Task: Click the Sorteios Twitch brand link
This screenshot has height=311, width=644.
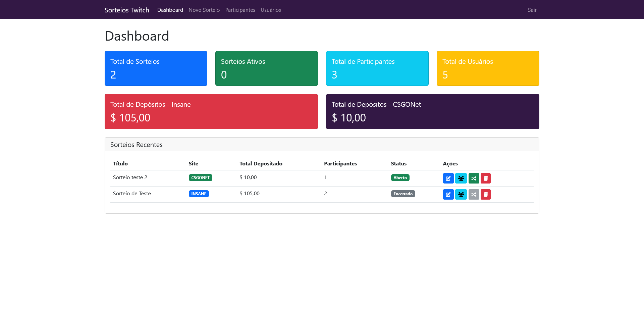Action: [x=127, y=10]
